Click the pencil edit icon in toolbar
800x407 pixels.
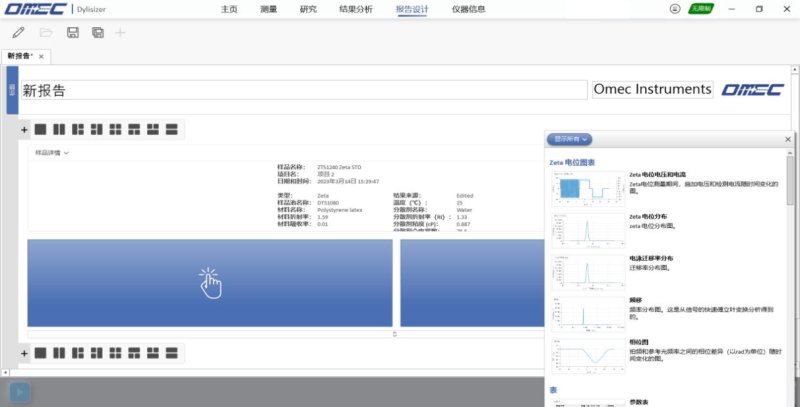click(19, 33)
